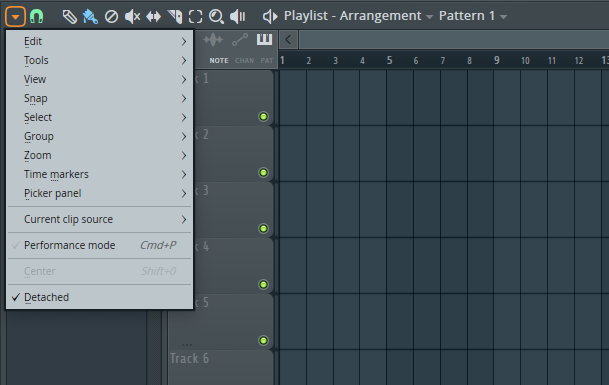Open the Group submenu
609x385 pixels.
[99, 136]
